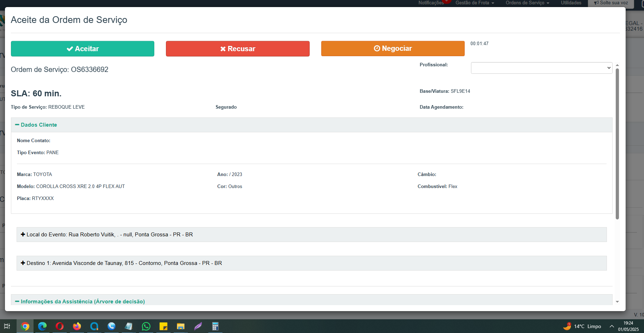
Task: Click the Nome Contato label
Action: [x=34, y=141]
